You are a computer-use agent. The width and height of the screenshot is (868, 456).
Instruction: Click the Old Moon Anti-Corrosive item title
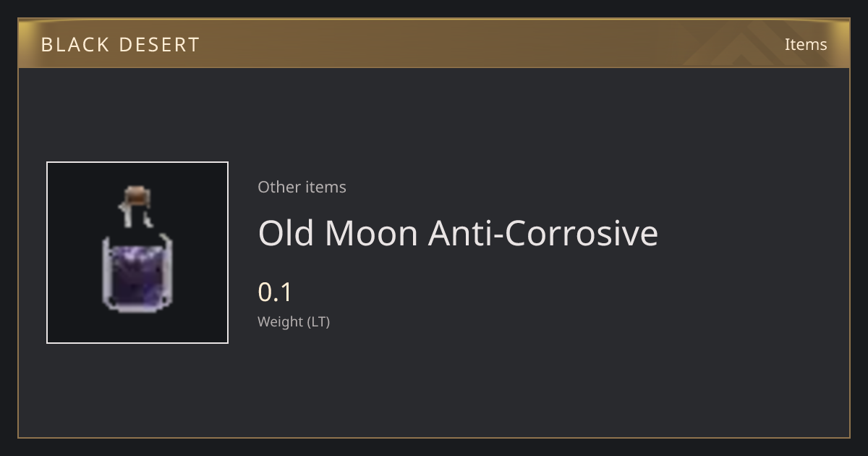pos(458,233)
